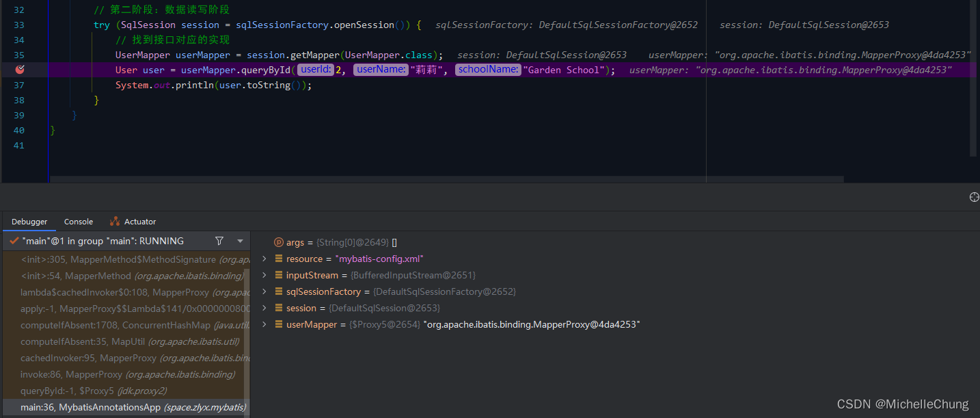
Task: Open the Debugger tab
Action: (29, 222)
